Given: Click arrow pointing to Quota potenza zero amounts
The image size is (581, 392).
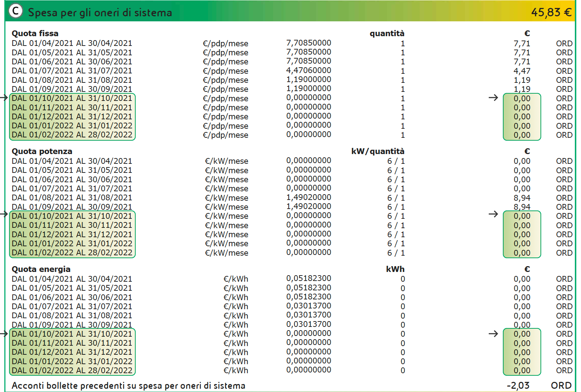Looking at the screenshot, I should point(493,214).
